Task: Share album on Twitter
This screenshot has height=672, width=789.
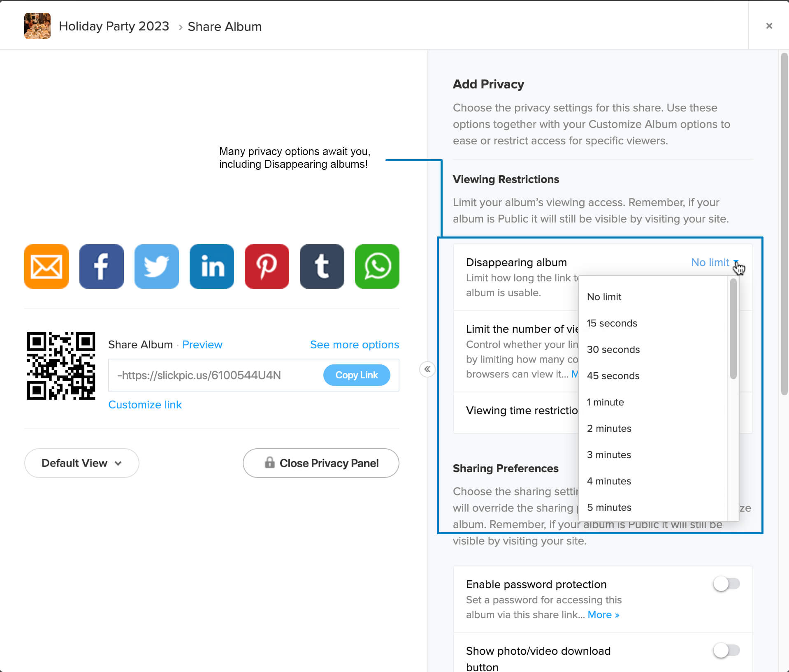Action: click(157, 266)
